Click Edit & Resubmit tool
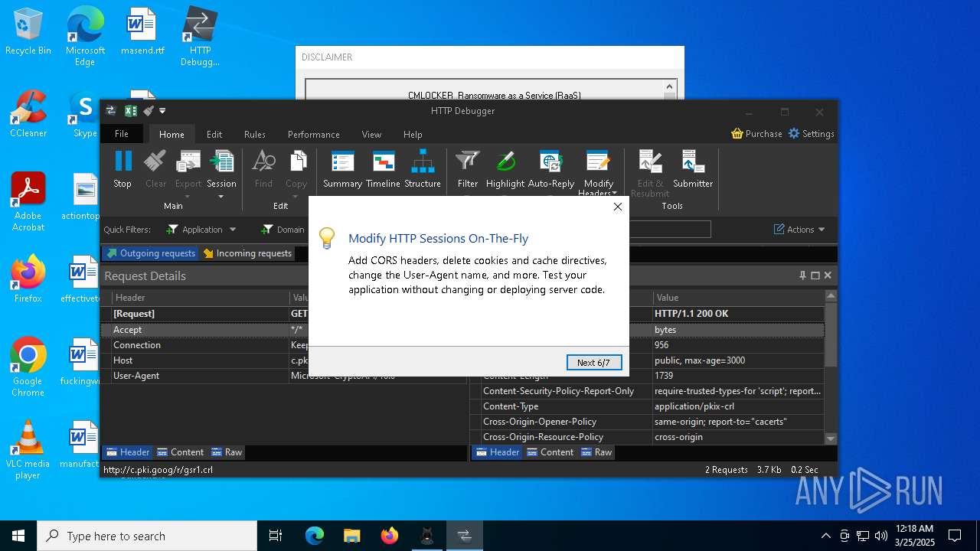Image resolution: width=980 pixels, height=551 pixels. tap(650, 172)
